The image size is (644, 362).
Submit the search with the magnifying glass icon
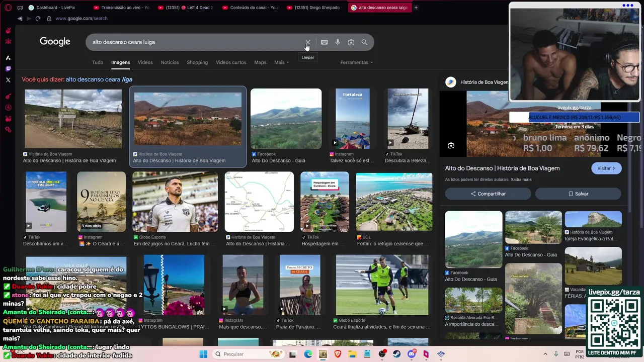tap(364, 42)
